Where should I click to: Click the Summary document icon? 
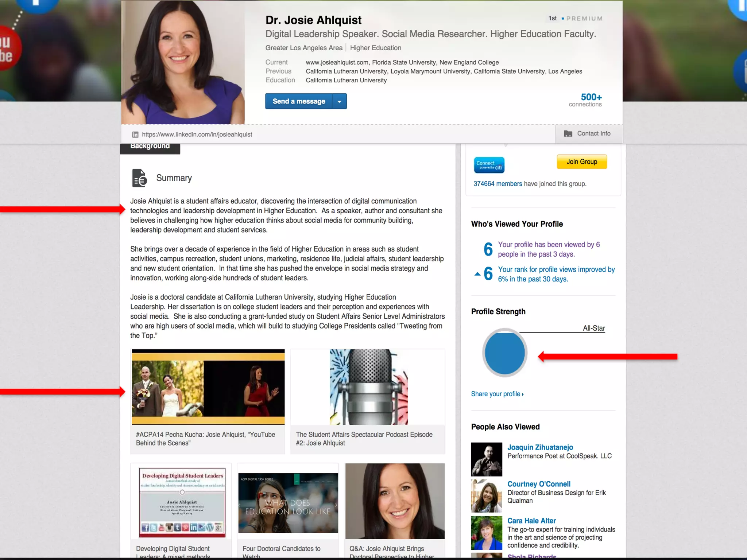139,178
